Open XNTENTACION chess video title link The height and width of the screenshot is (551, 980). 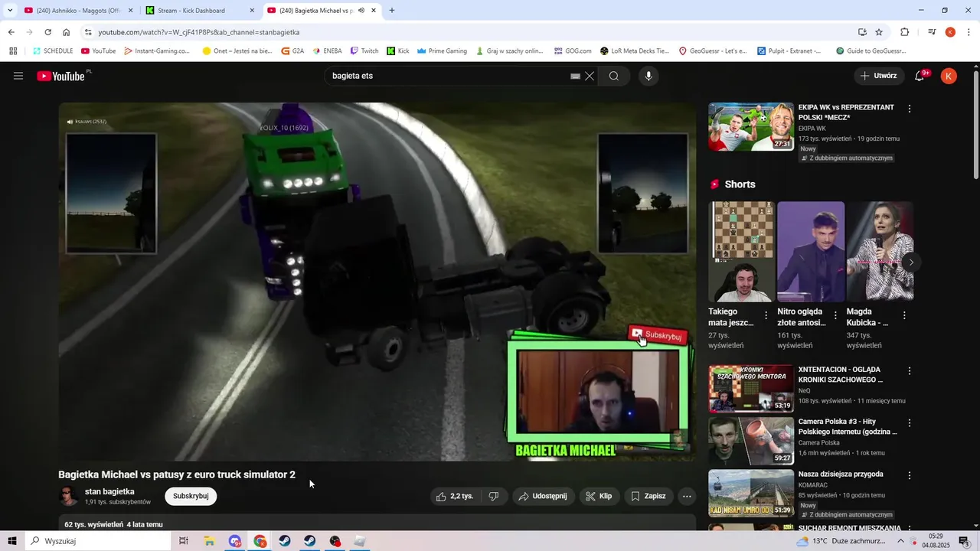(841, 374)
